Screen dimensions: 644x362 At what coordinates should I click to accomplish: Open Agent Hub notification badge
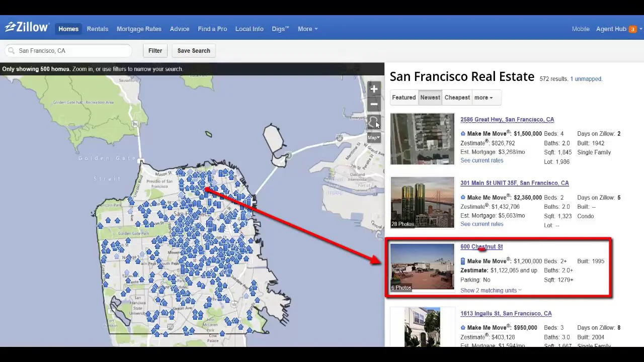click(x=633, y=29)
